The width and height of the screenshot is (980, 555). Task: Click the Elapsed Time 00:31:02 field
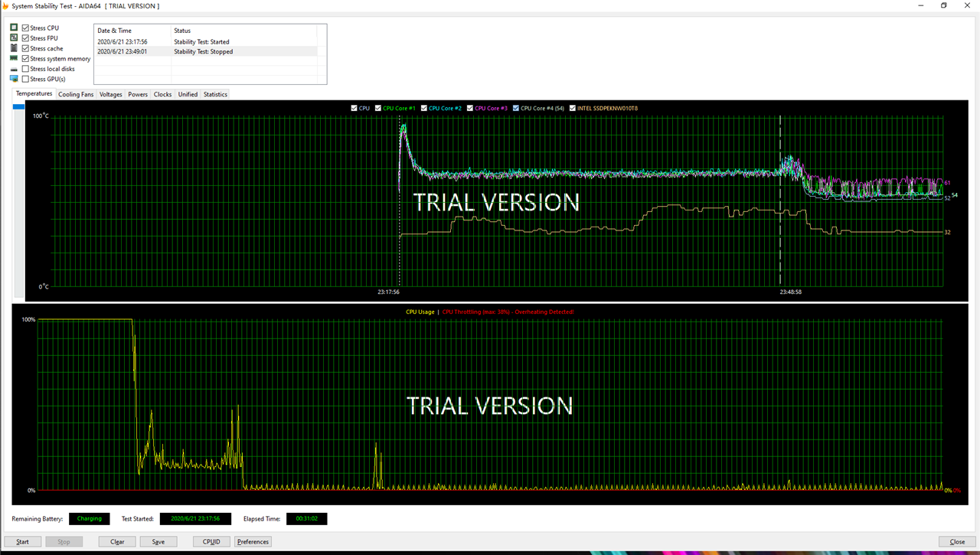[307, 518]
